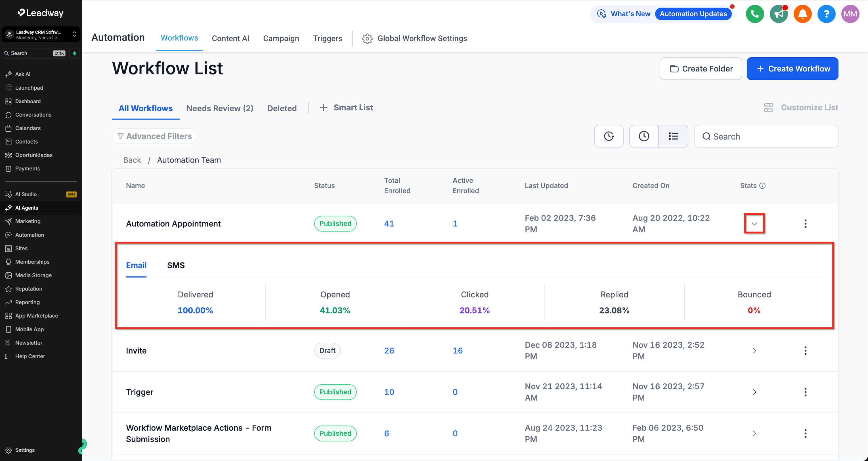Open Global Workflow Settings
The width and height of the screenshot is (868, 461).
click(x=414, y=38)
